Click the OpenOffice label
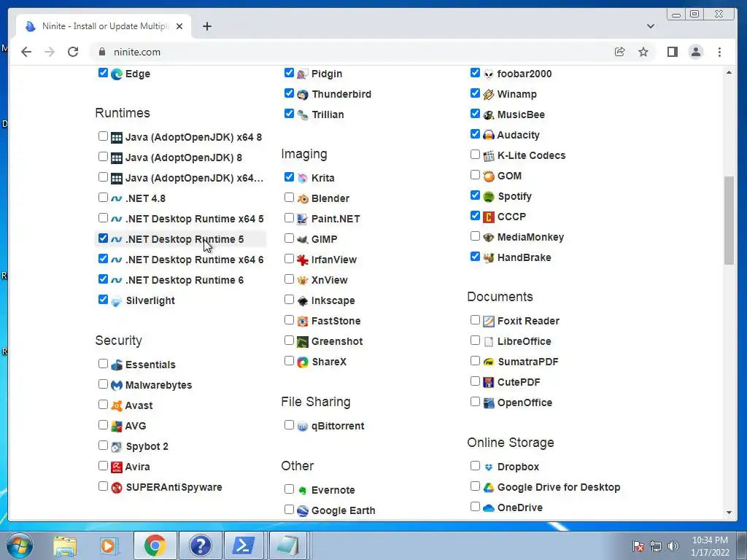The width and height of the screenshot is (747, 560). (525, 403)
